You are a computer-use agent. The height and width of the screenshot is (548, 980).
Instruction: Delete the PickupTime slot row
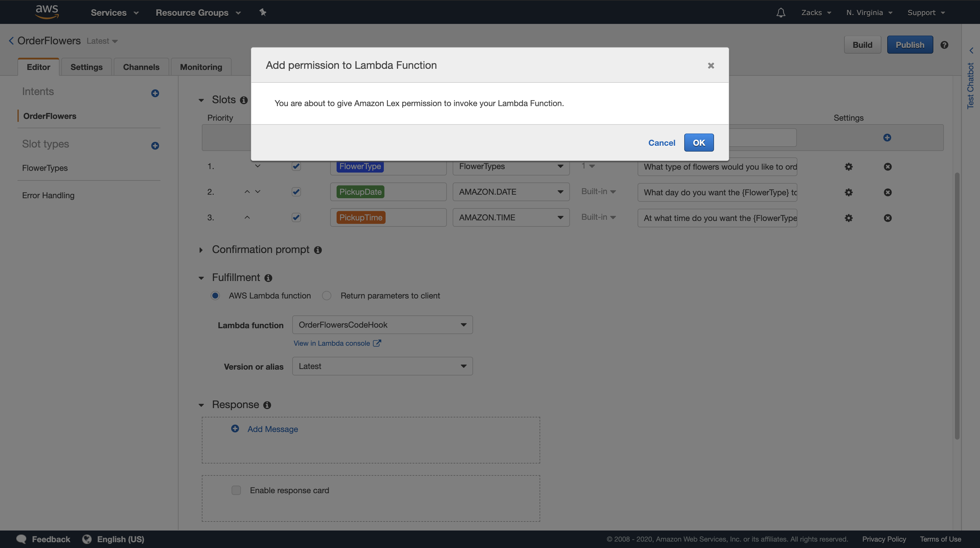click(888, 218)
